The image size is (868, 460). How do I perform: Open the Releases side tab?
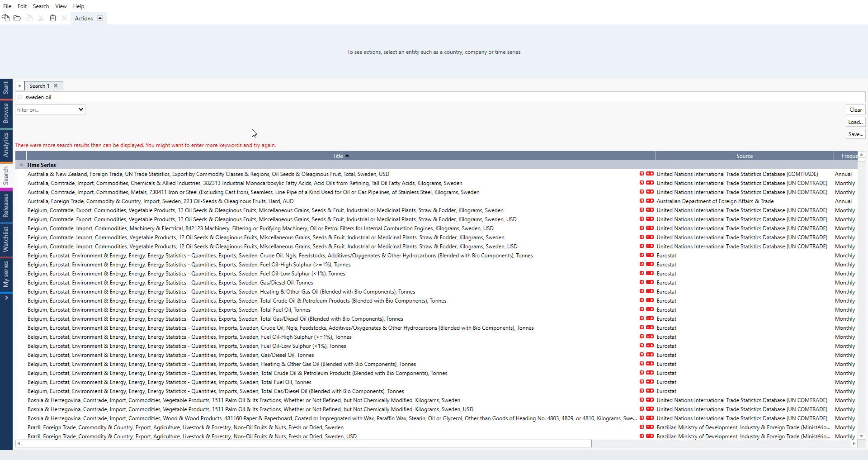(6, 206)
